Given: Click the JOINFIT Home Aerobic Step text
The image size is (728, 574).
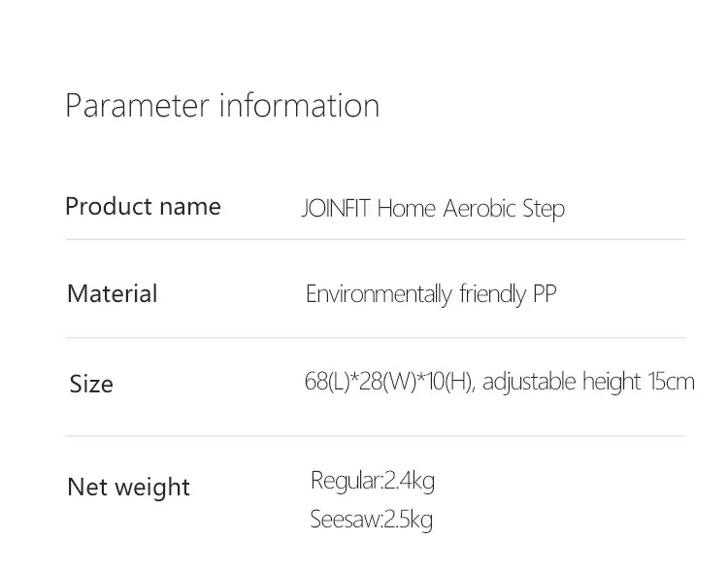Looking at the screenshot, I should tap(433, 209).
